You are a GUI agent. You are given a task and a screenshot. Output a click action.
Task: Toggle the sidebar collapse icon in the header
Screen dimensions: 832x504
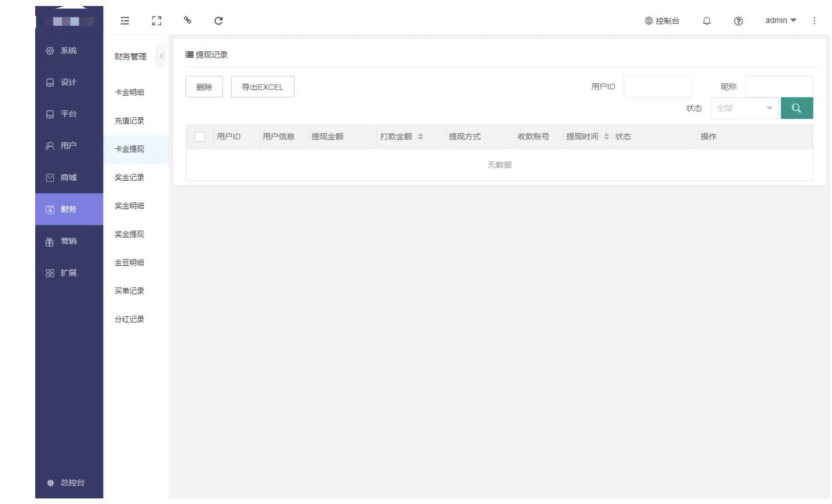125,21
